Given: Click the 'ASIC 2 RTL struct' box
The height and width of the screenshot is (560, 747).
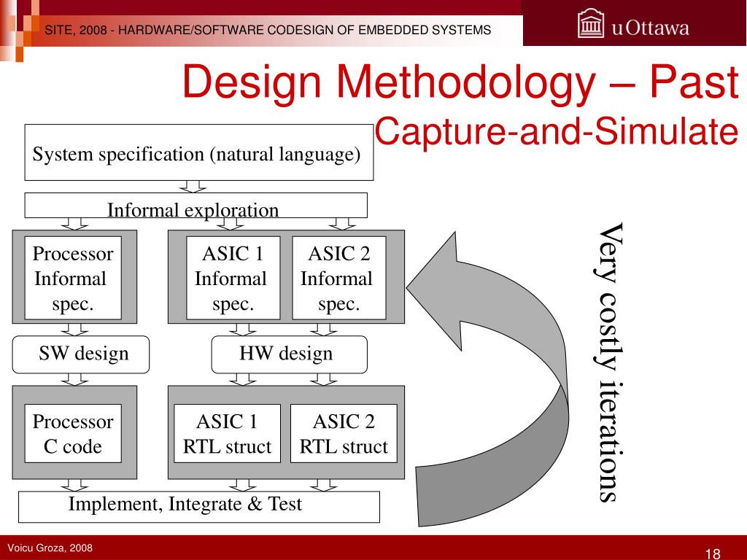Looking at the screenshot, I should (x=344, y=433).
